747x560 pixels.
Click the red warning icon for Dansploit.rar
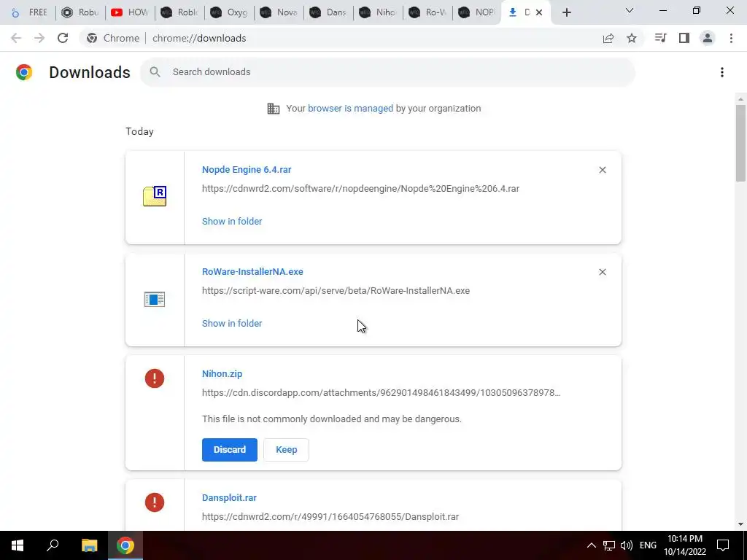(155, 502)
